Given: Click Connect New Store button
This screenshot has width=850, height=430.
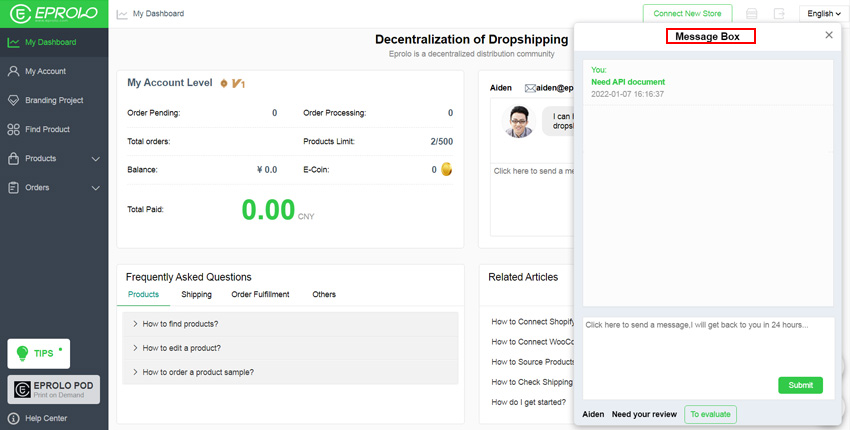Looking at the screenshot, I should (687, 14).
